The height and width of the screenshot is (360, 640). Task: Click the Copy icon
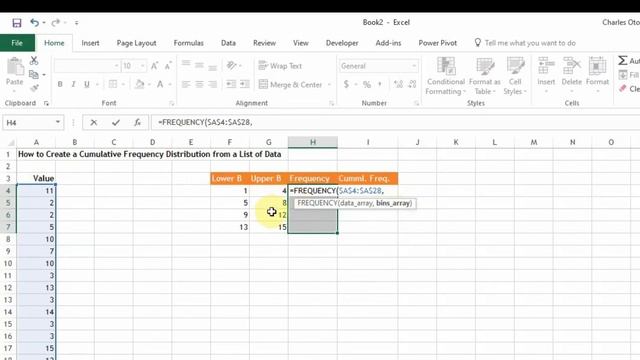(x=34, y=75)
